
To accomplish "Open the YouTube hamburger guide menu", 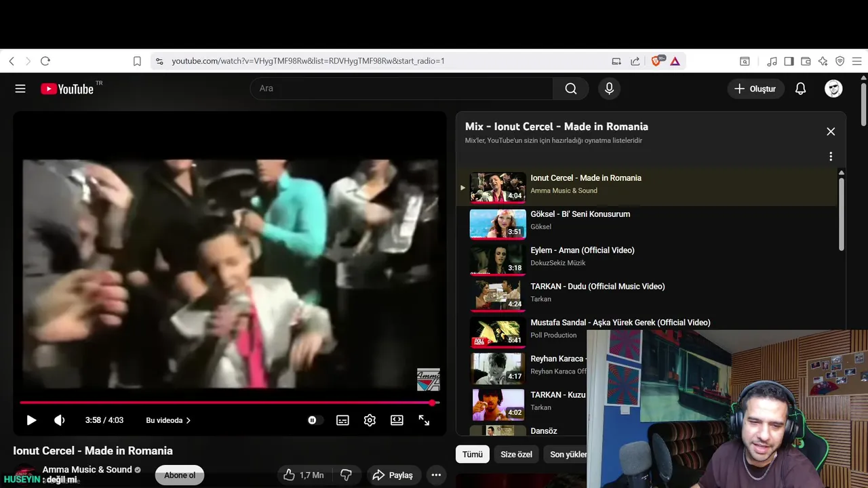I will (20, 89).
